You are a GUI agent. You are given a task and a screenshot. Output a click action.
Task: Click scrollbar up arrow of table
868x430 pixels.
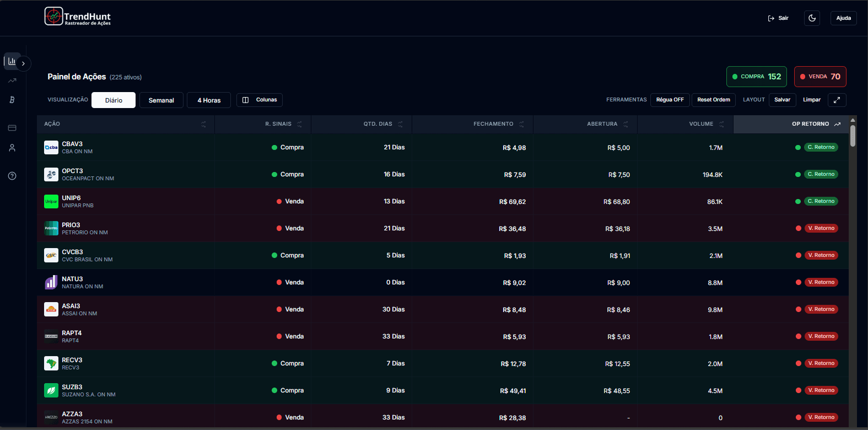[853, 120]
